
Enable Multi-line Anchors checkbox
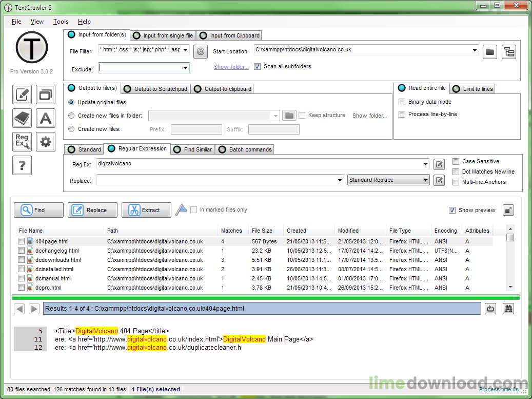tap(456, 182)
